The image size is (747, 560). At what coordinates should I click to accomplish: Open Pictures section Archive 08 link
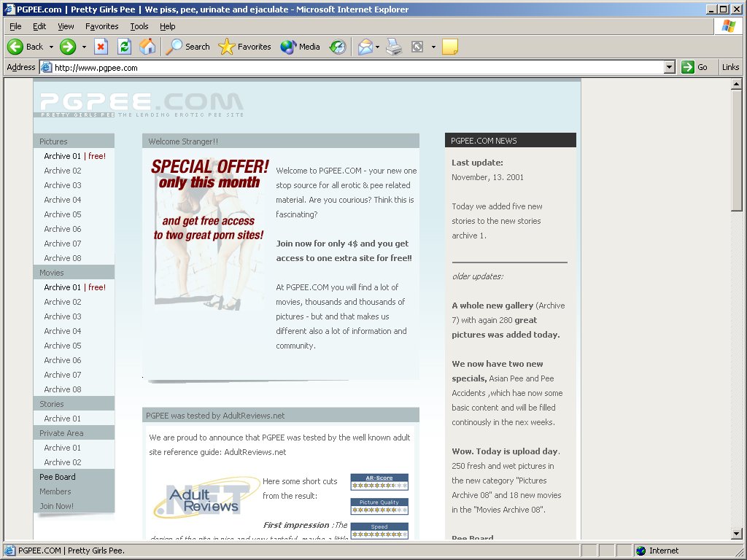(63, 258)
